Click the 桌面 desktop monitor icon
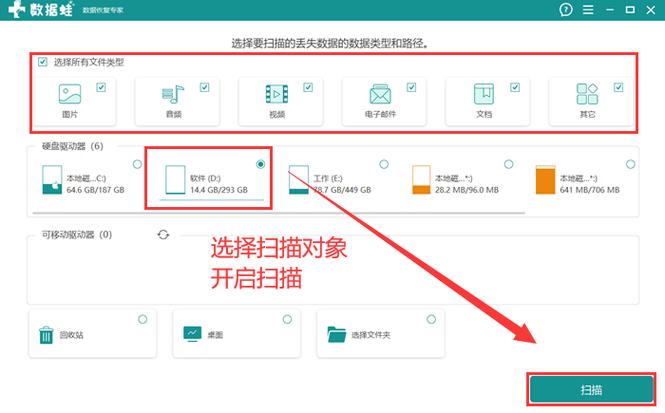Image resolution: width=665 pixels, height=413 pixels. (192, 334)
